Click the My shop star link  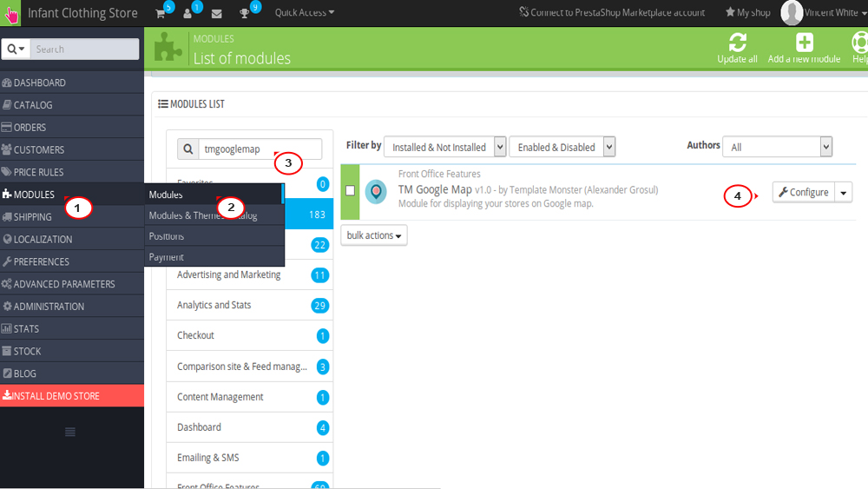point(748,12)
